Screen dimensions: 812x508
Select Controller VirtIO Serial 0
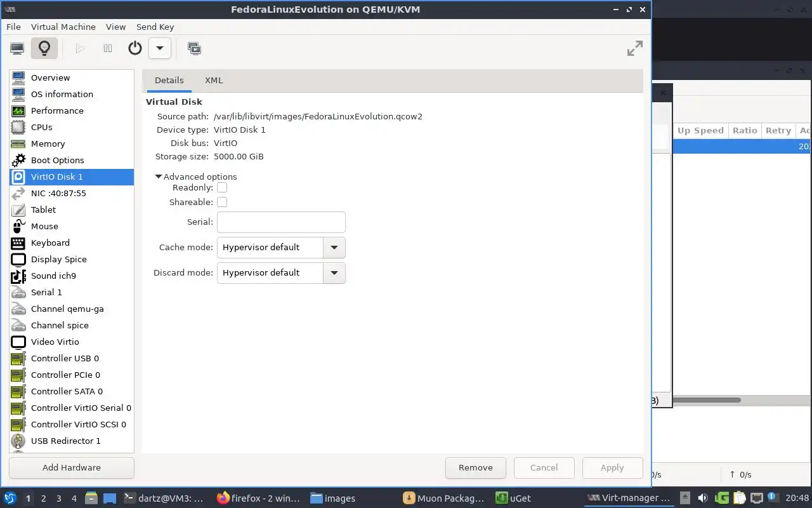[x=72, y=408]
